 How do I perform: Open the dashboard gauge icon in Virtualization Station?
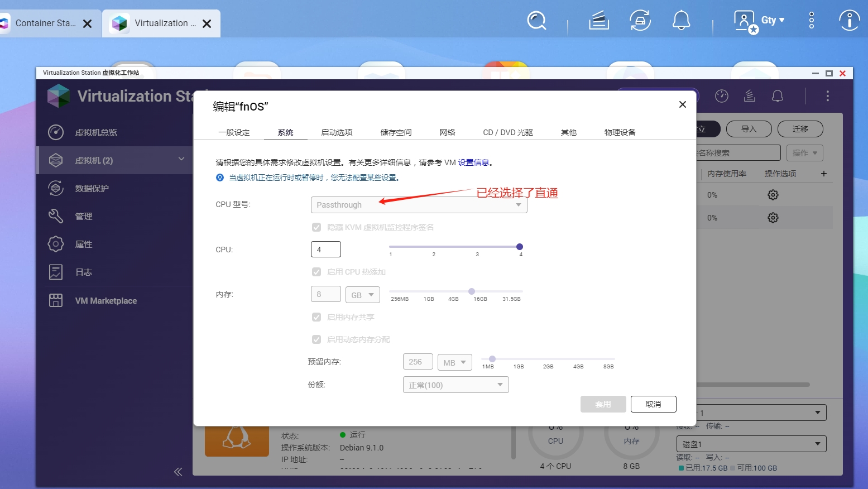721,96
